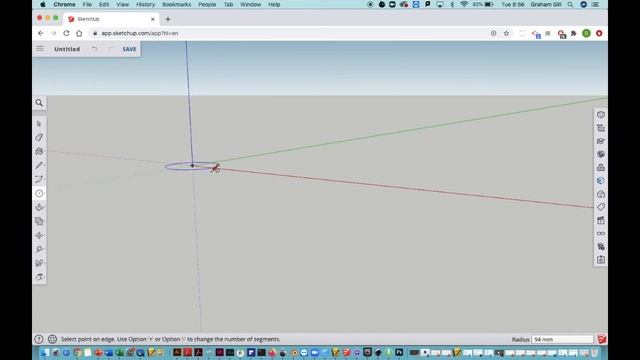Open the Solid Inspector panel
The height and width of the screenshot is (360, 640).
601,260
